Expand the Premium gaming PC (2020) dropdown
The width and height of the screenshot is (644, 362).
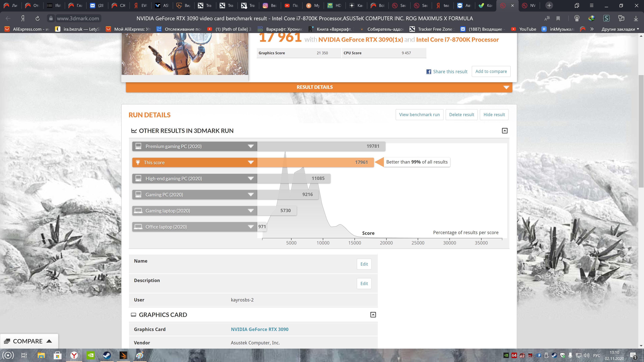[x=251, y=146]
